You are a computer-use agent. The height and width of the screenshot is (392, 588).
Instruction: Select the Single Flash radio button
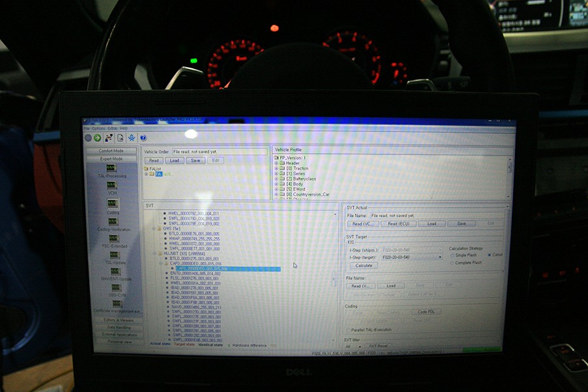click(453, 255)
